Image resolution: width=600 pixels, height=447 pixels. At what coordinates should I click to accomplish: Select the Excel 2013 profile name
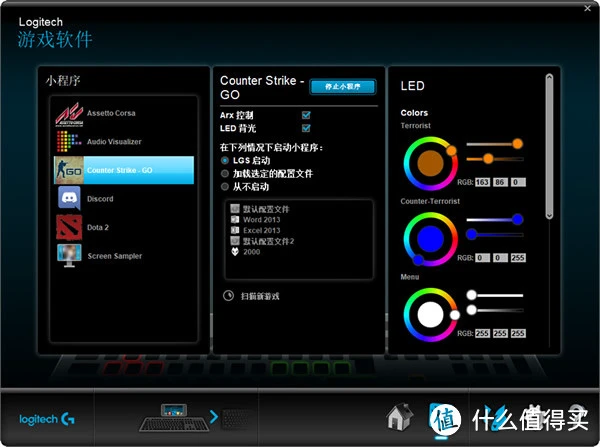(x=261, y=230)
